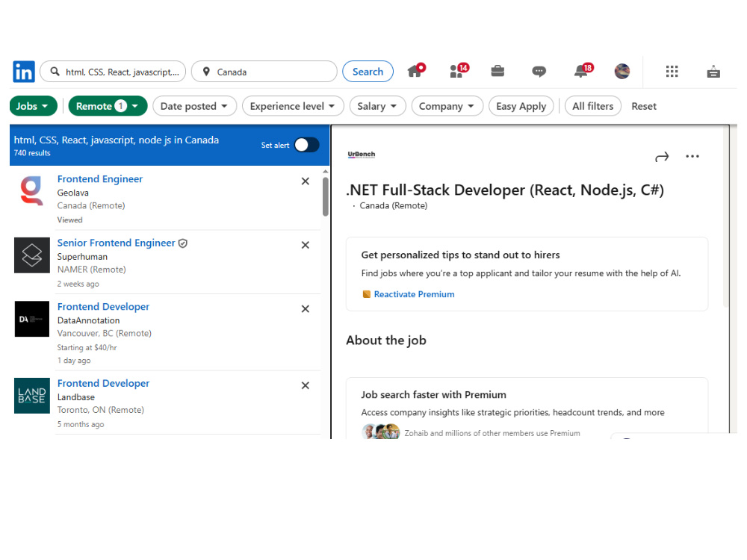The width and height of the screenshot is (747, 560).
Task: Open the Jobs briefcase icon
Action: [498, 72]
